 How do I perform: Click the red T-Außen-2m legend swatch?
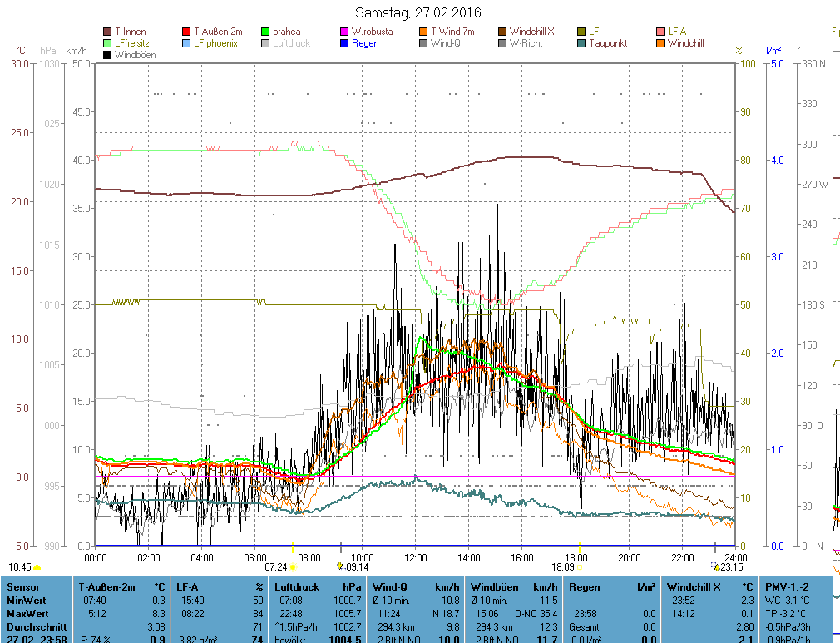coord(186,32)
